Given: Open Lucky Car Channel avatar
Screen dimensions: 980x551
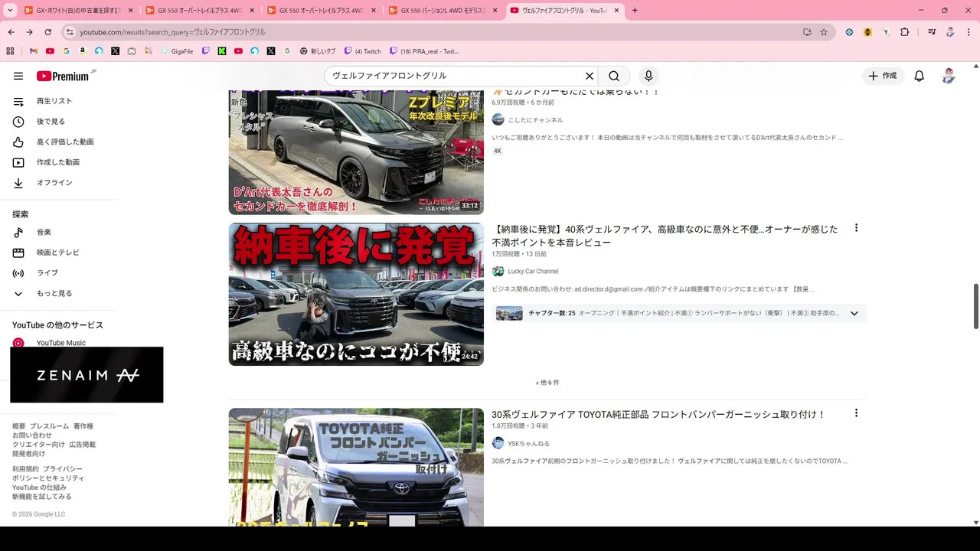Looking at the screenshot, I should point(498,271).
